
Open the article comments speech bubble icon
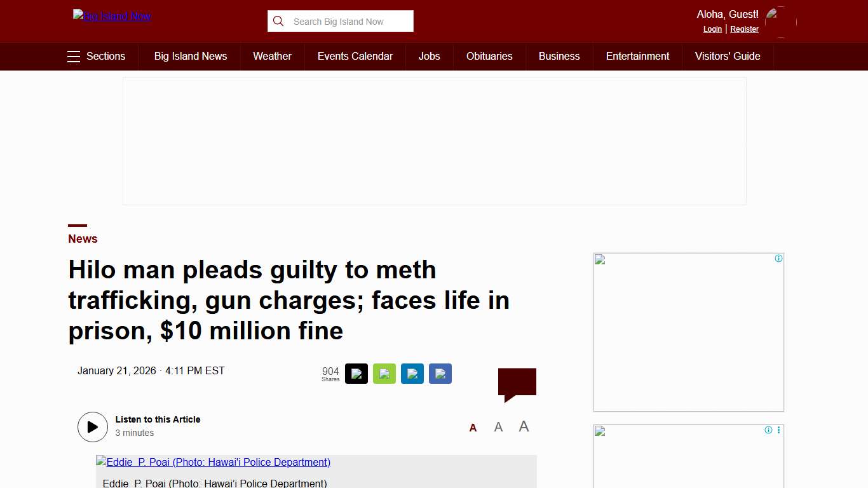(x=517, y=381)
